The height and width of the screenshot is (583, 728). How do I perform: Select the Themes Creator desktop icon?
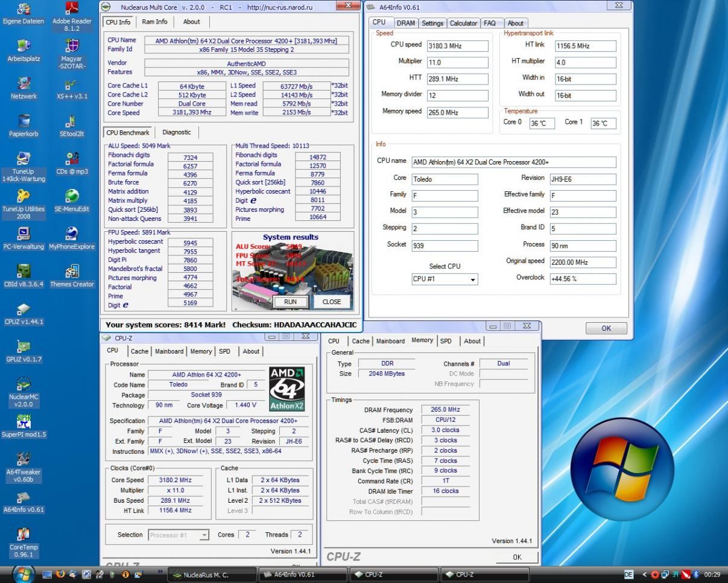pyautogui.click(x=72, y=275)
